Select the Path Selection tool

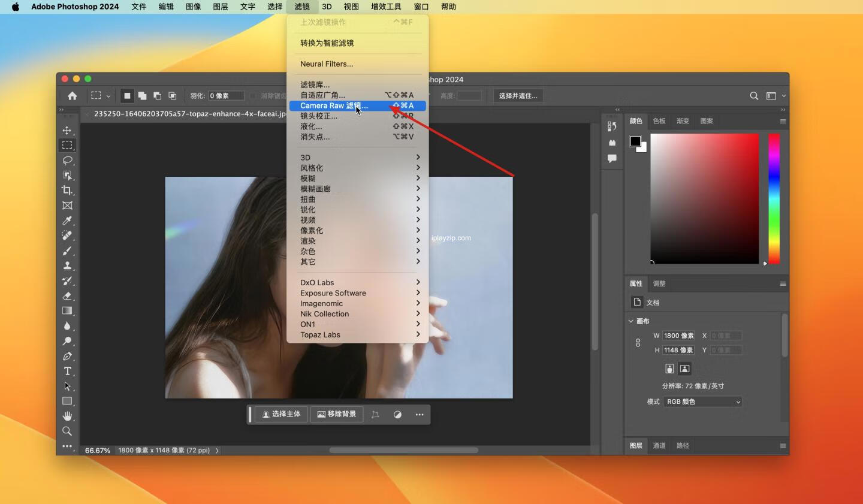tap(67, 386)
